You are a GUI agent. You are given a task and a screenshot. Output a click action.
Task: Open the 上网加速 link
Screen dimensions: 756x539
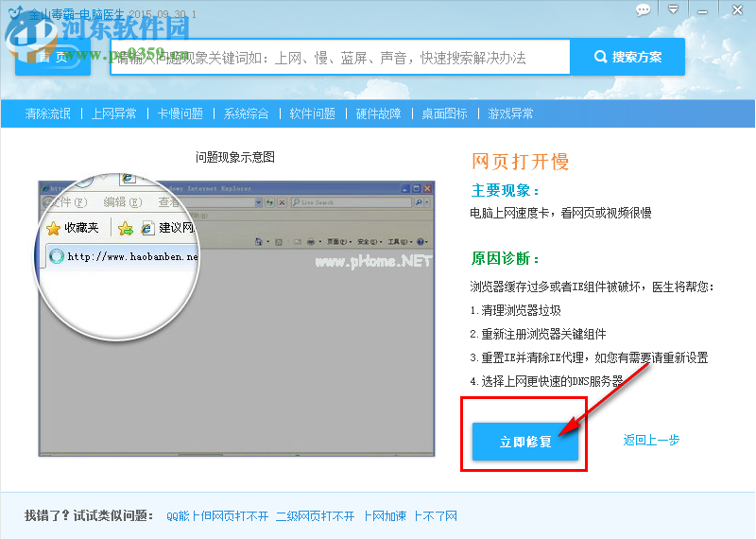pyautogui.click(x=385, y=516)
